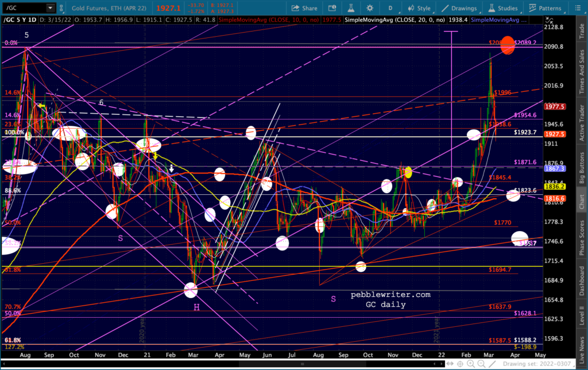Click the list menu icon at toolbar end
The width and height of the screenshot is (588, 370).
578,8
